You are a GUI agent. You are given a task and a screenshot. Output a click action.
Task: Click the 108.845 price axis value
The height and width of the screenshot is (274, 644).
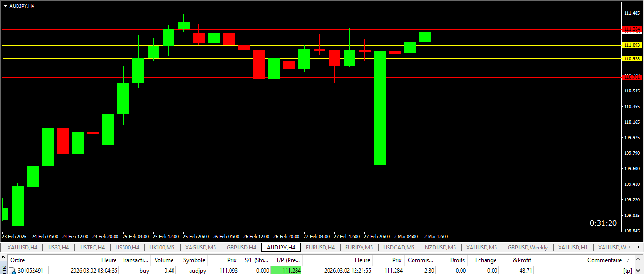tap(632, 231)
